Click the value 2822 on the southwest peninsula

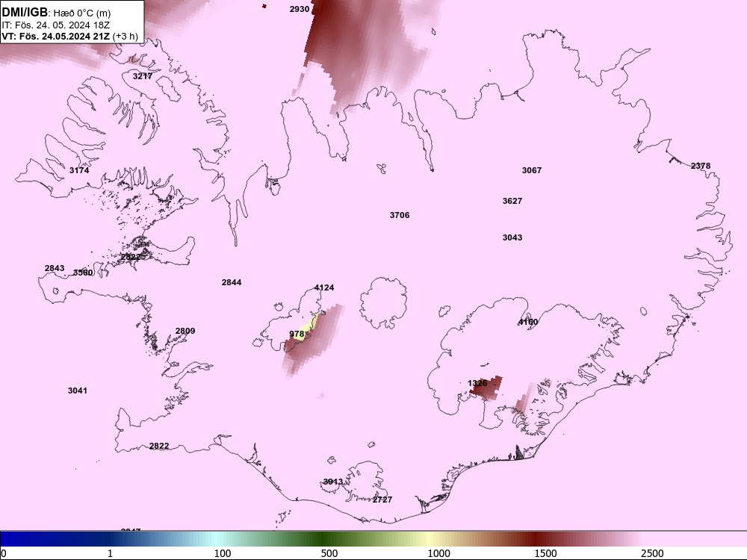[x=158, y=447]
